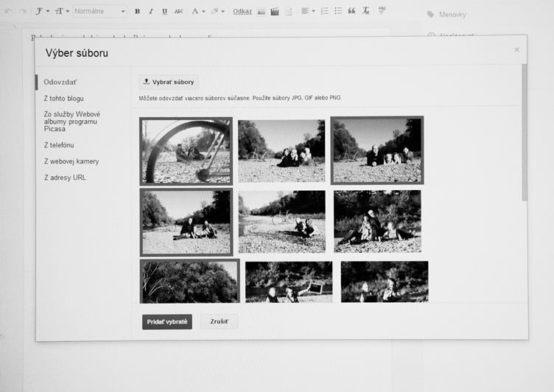Remove formatting from selection
Screen dimensions: 554x392
pyautogui.click(x=365, y=11)
